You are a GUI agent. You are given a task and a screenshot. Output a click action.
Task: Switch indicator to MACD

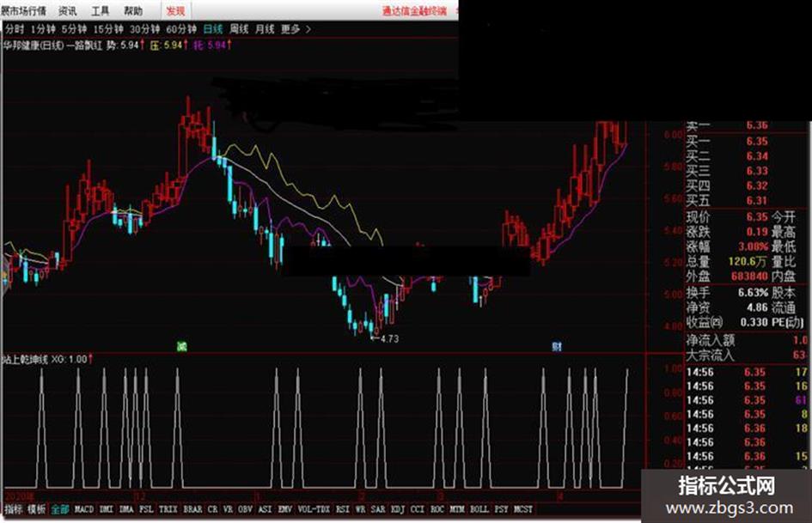click(x=84, y=509)
